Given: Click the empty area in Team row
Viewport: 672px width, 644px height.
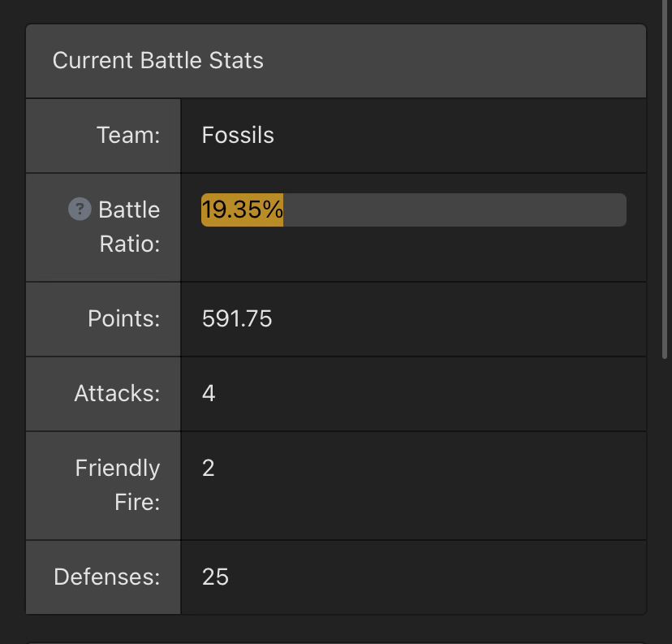Looking at the screenshot, I should (459, 136).
